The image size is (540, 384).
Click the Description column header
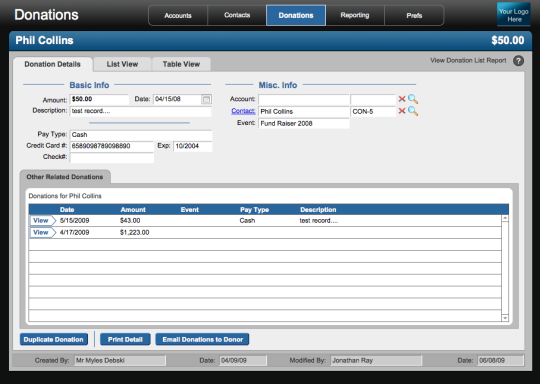click(x=318, y=209)
